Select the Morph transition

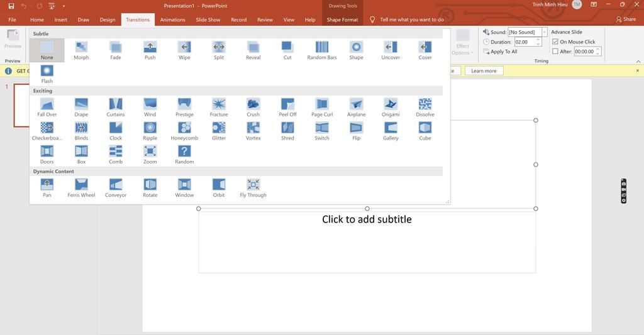(81, 50)
